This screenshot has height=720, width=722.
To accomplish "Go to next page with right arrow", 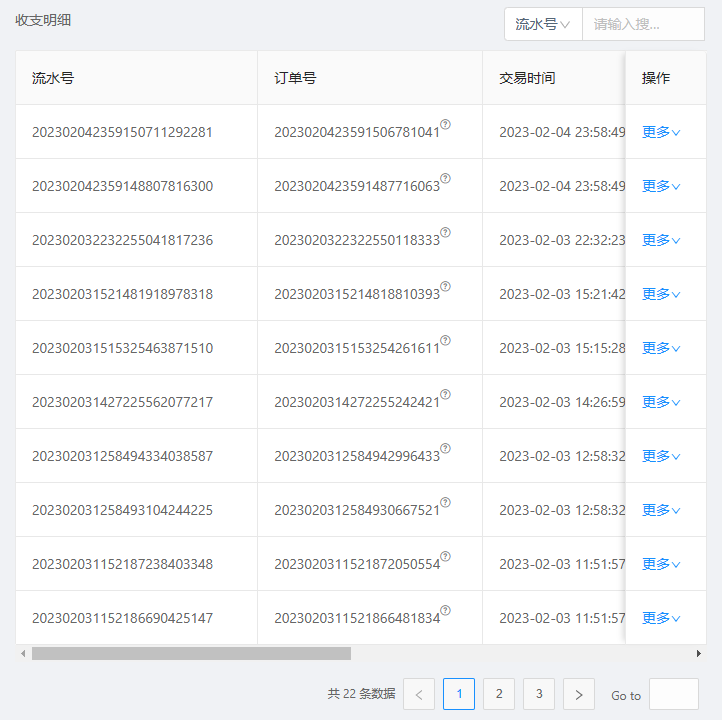I will [579, 694].
